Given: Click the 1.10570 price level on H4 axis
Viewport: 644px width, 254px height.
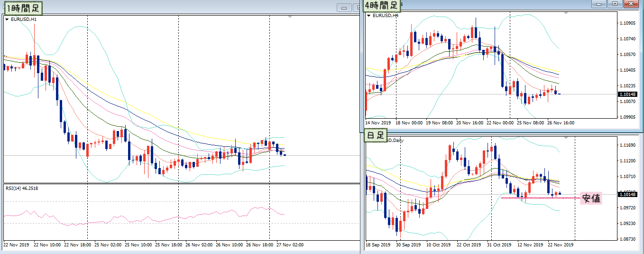Looking at the screenshot, I should (627, 54).
